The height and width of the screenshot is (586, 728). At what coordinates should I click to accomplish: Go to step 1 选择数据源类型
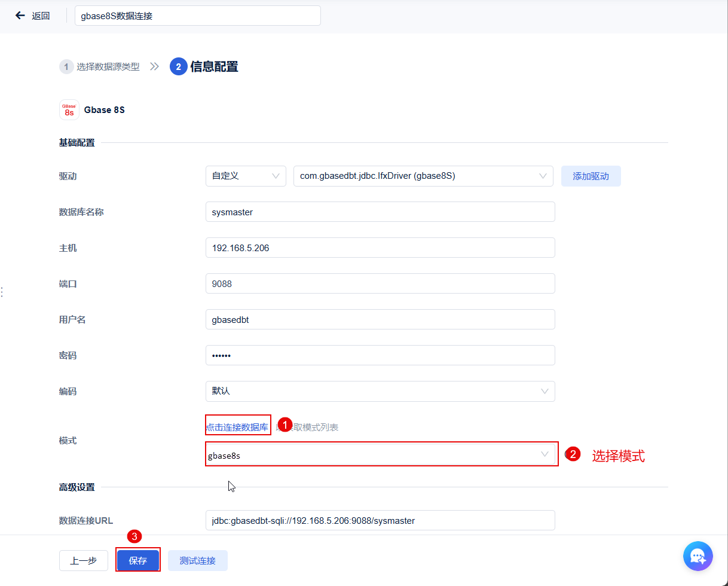pos(99,66)
